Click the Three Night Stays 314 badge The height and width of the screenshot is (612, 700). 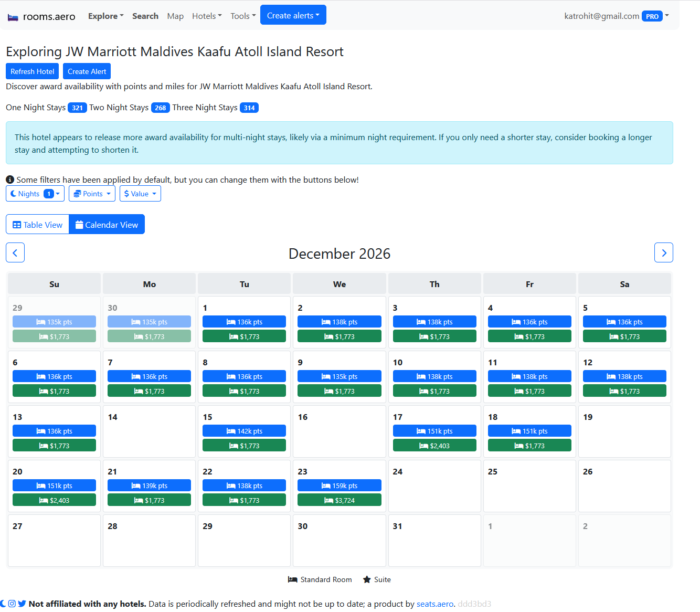[x=249, y=108]
